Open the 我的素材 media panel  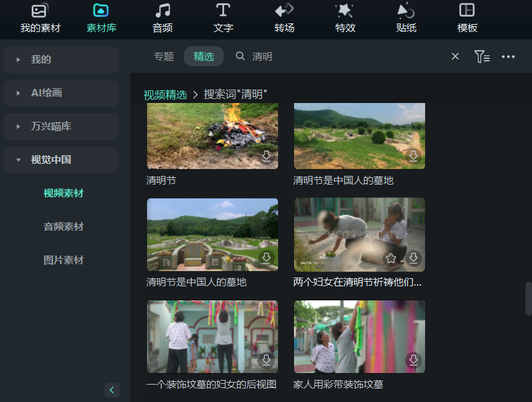[x=40, y=18]
